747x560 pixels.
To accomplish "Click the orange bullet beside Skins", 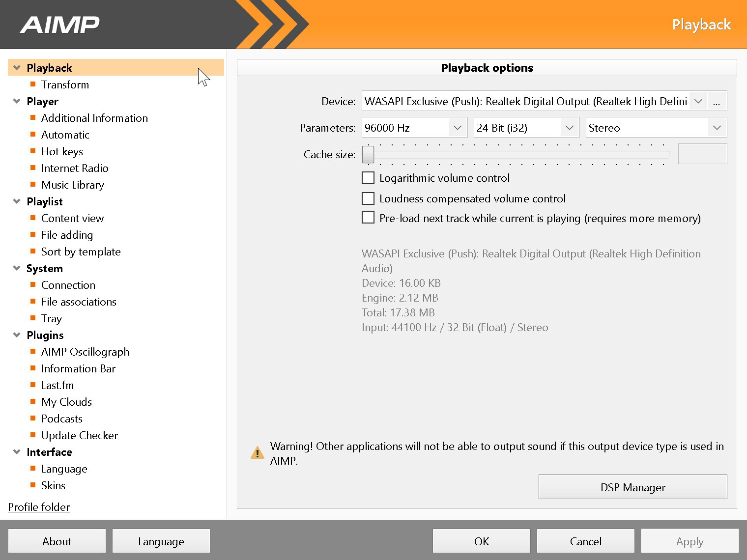I will pyautogui.click(x=33, y=485).
